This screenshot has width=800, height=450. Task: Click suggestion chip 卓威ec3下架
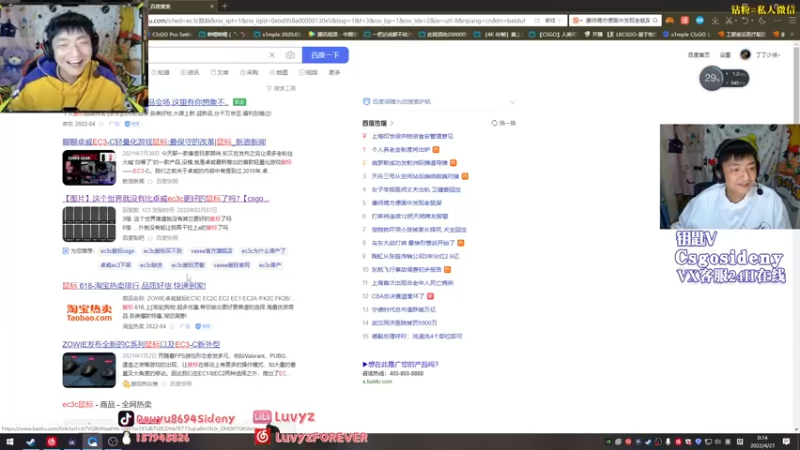coord(115,265)
